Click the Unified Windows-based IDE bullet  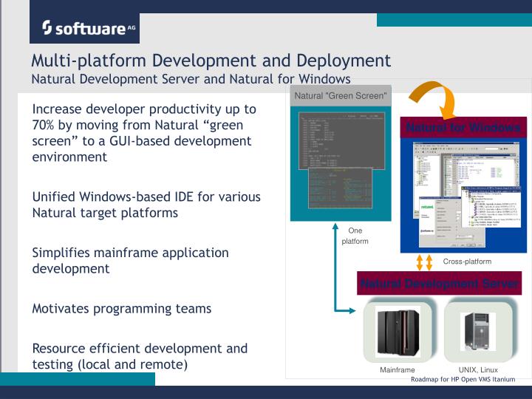click(146, 205)
